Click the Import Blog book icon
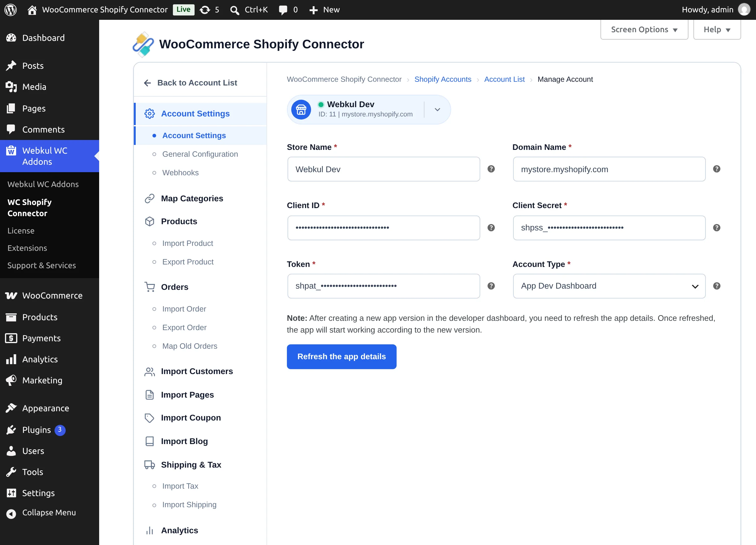Viewport: 756px width, 545px height. [150, 441]
